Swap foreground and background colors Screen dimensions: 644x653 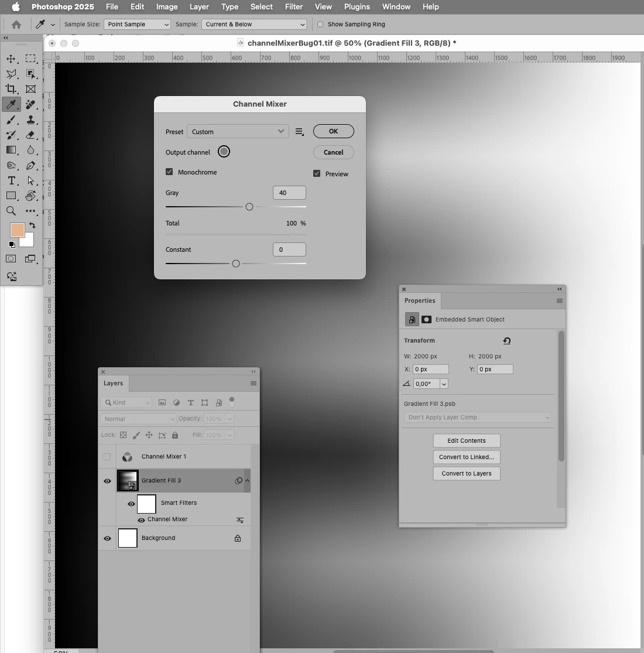tap(32, 225)
